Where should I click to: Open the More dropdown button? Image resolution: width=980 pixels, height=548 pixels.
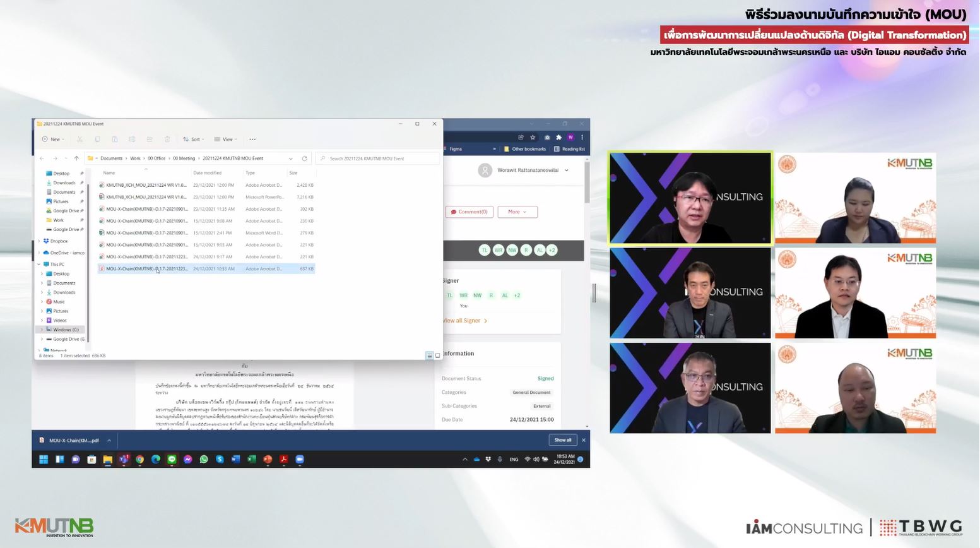coord(517,212)
